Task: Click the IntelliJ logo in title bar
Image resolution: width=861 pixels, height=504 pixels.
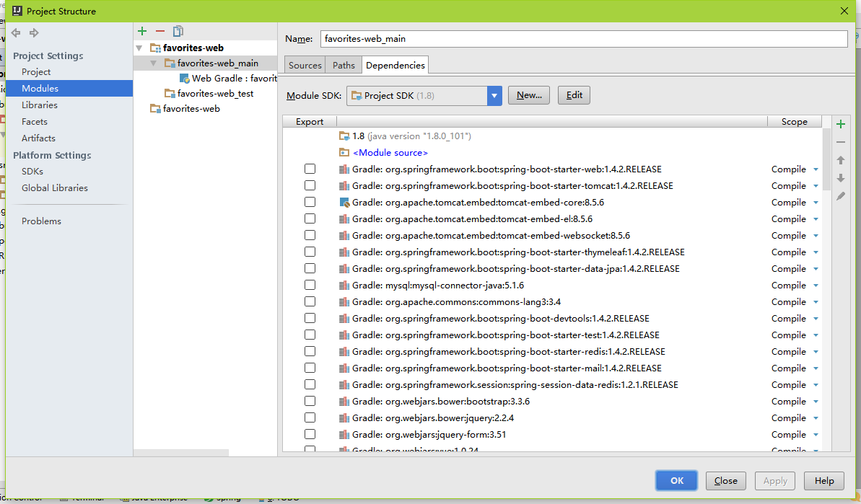Action: click(x=17, y=11)
